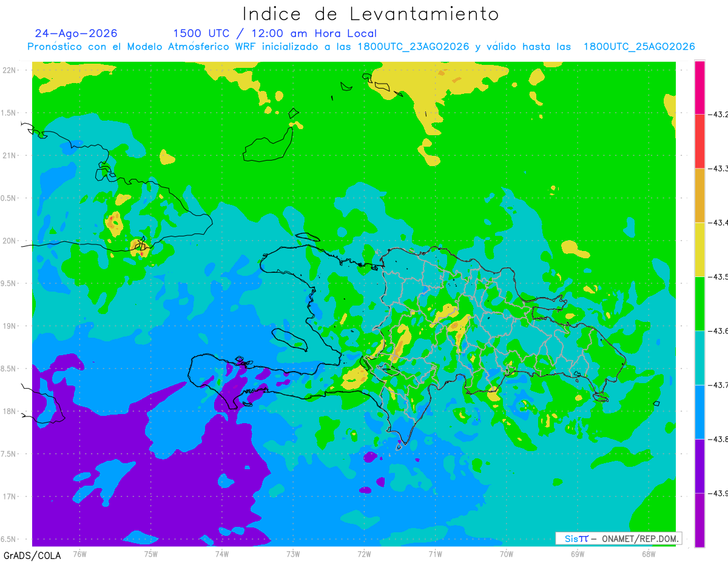Click the colorbar value '-43.2'
This screenshot has width=728, height=562.
pos(718,114)
